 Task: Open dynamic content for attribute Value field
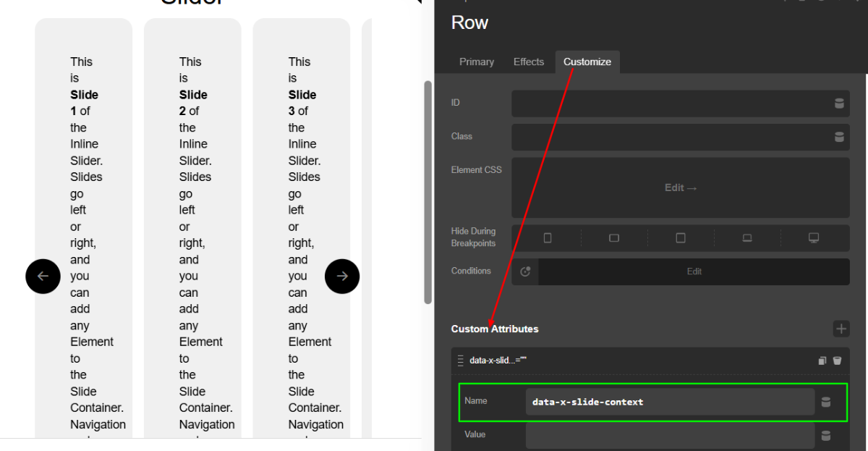[x=826, y=436]
